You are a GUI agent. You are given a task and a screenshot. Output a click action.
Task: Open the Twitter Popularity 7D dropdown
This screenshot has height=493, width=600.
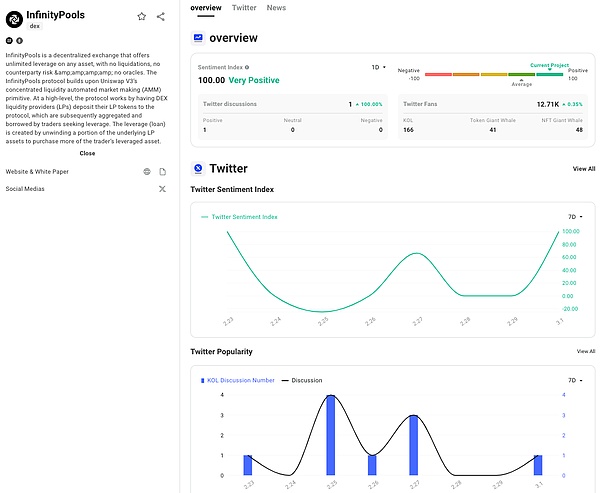[x=574, y=380]
